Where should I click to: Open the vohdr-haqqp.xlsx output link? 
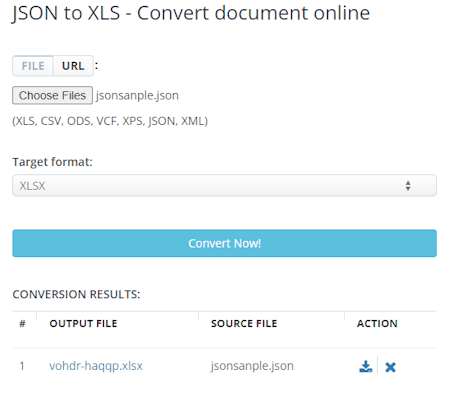(96, 366)
